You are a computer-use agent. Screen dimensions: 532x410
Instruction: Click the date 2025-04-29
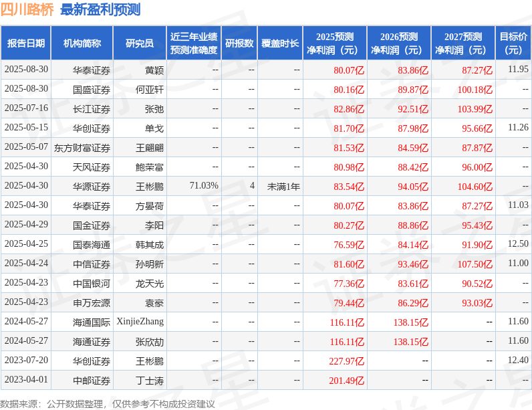point(26,224)
